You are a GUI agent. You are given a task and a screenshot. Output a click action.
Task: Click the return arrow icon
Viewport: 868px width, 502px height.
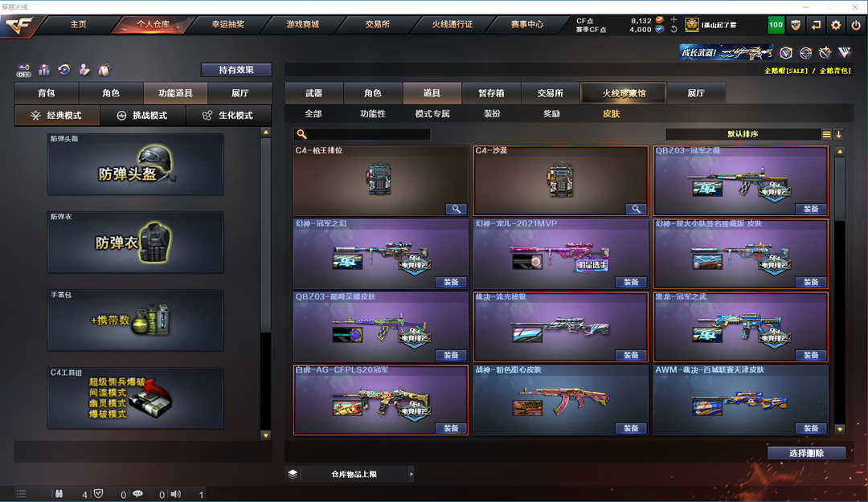pyautogui.click(x=816, y=25)
